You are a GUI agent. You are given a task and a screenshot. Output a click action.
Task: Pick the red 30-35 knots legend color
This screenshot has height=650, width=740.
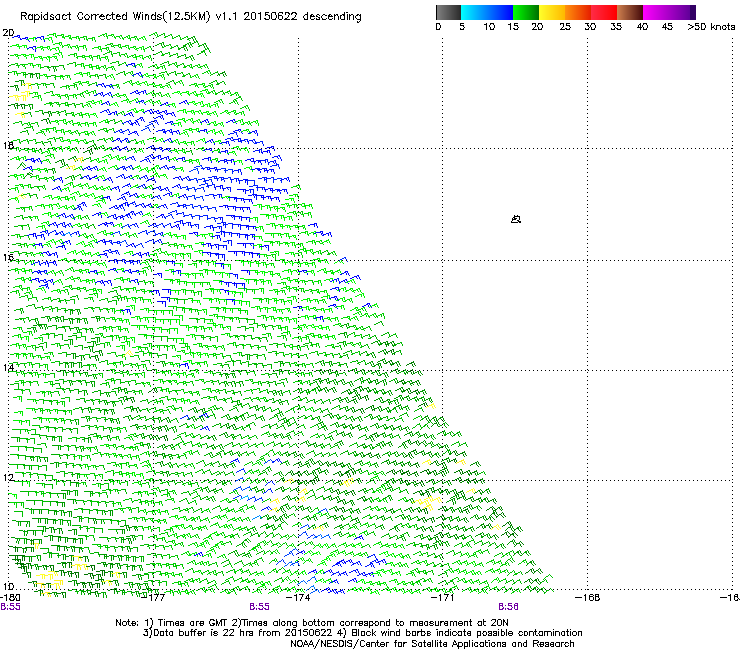tap(604, 12)
